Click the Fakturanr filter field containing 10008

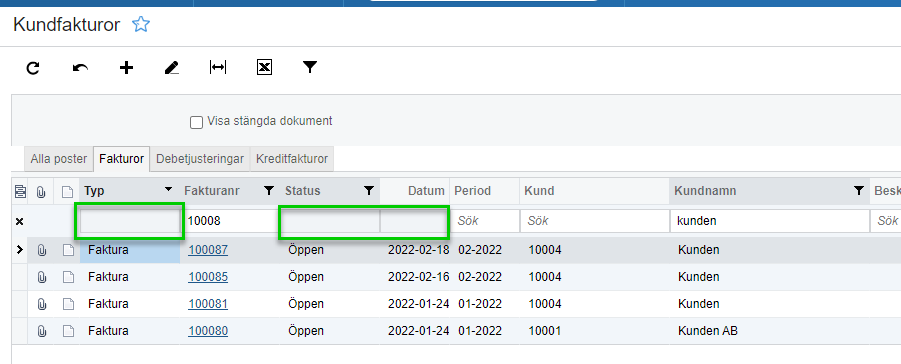[229, 221]
